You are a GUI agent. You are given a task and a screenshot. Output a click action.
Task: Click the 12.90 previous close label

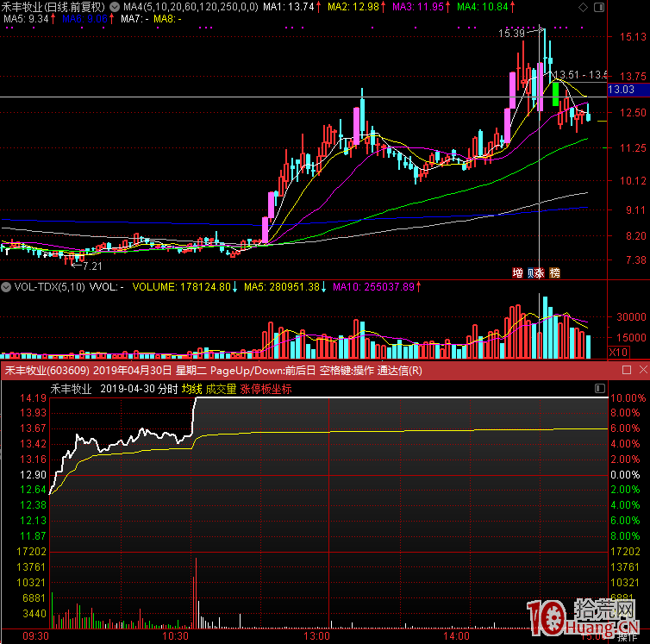(x=33, y=475)
